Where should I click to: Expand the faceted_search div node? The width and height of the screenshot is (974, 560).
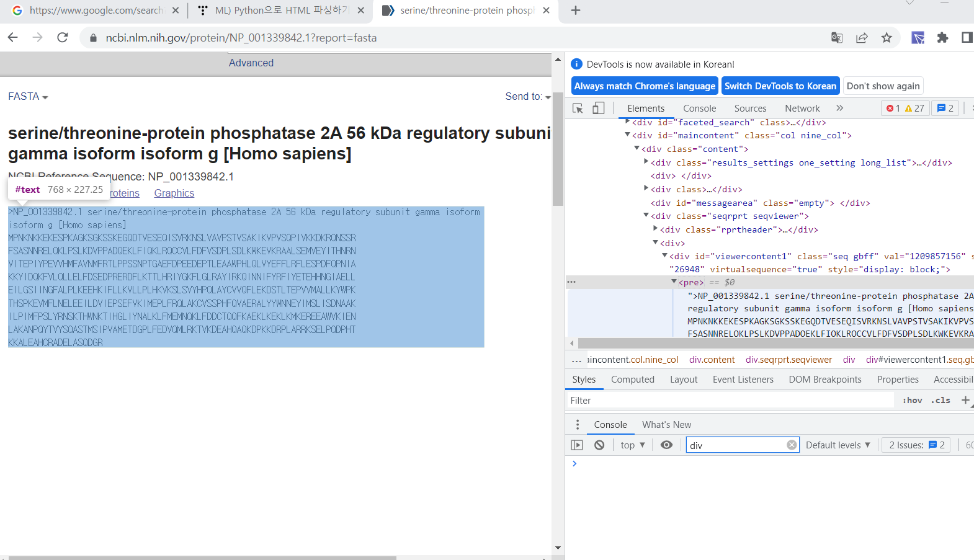coord(628,122)
